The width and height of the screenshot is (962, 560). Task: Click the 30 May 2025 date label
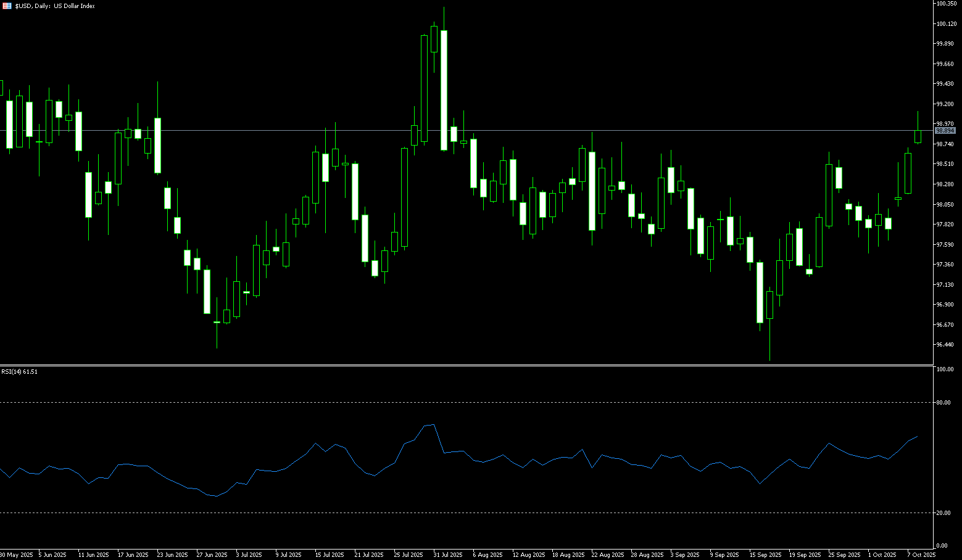[x=16, y=555]
